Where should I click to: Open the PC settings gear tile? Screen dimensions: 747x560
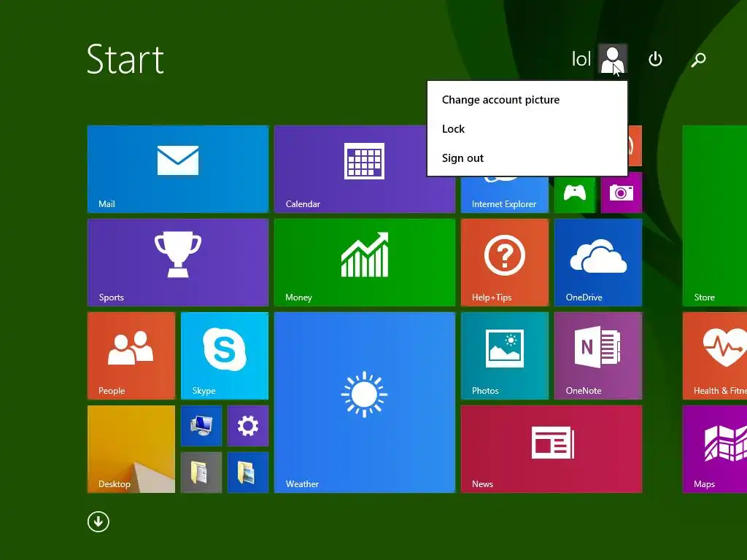point(248,426)
